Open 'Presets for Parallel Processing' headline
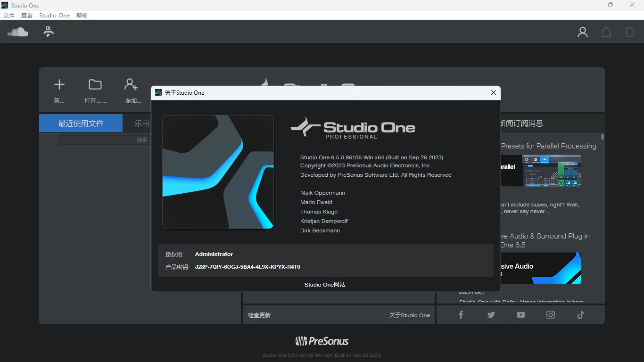 coord(548,146)
